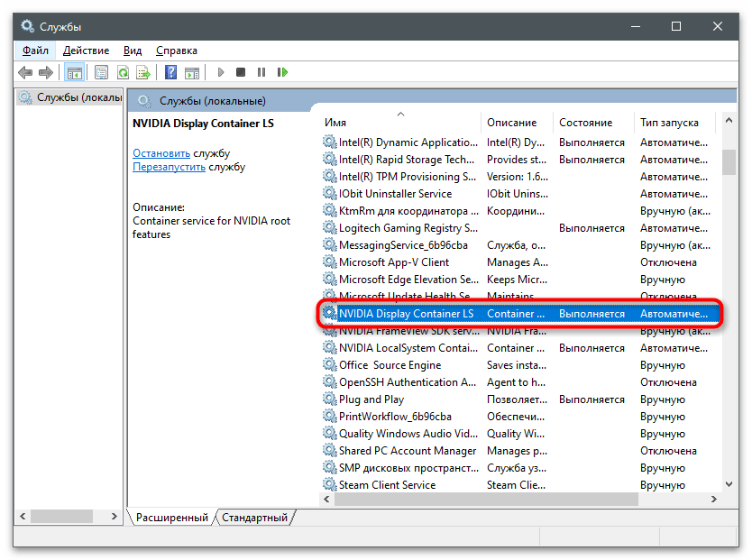Click the Version: 1.6... description cell
Viewport: 752px width, 560px height.
click(x=518, y=177)
